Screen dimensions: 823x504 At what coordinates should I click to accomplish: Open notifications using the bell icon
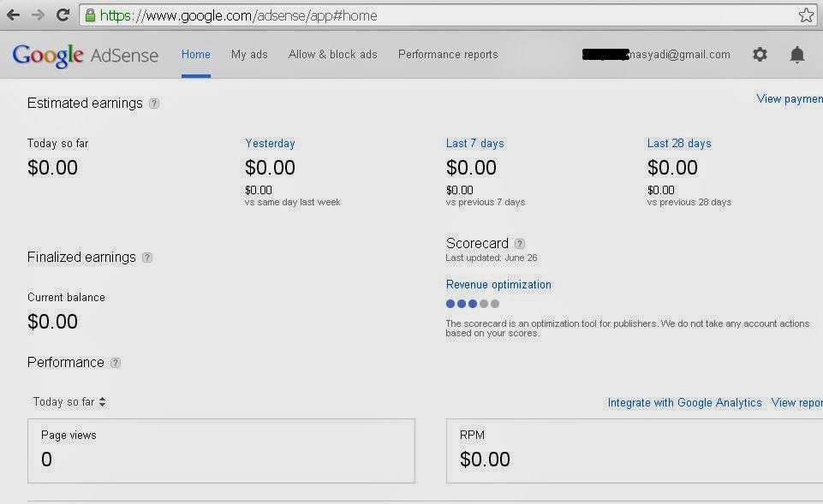[x=796, y=54]
